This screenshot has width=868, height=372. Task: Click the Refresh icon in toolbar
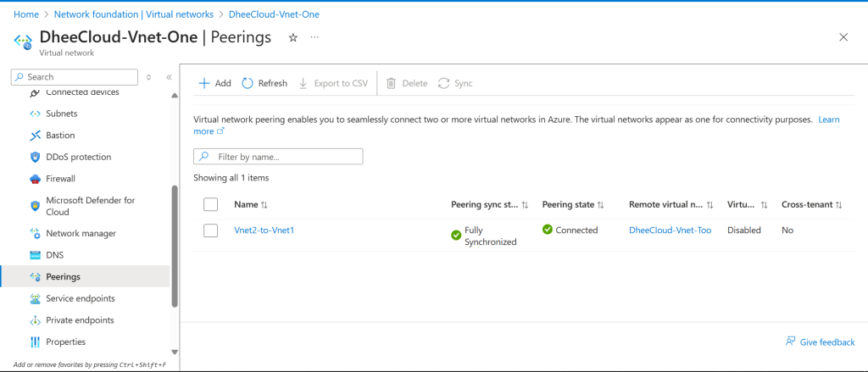[248, 83]
